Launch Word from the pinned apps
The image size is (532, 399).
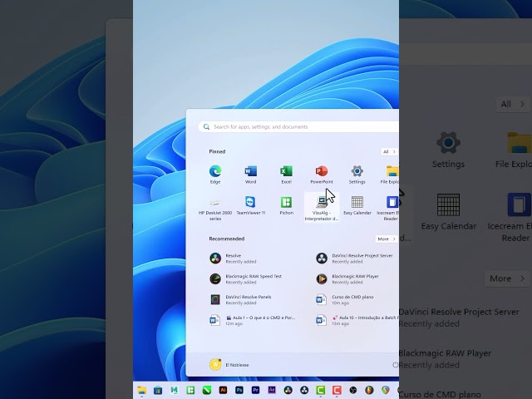251,175
